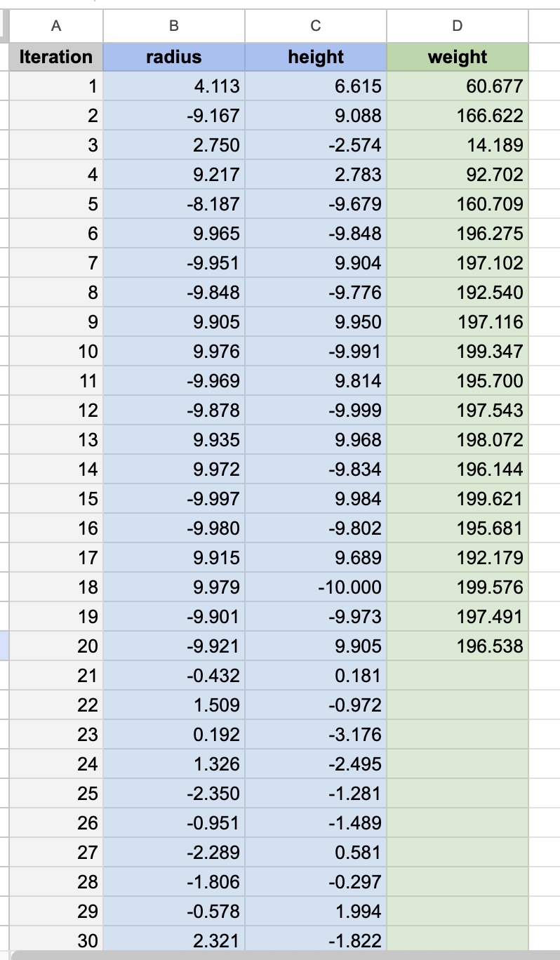This screenshot has height=960, width=560.
Task: Select weight cell 197.102
Action: (x=458, y=263)
